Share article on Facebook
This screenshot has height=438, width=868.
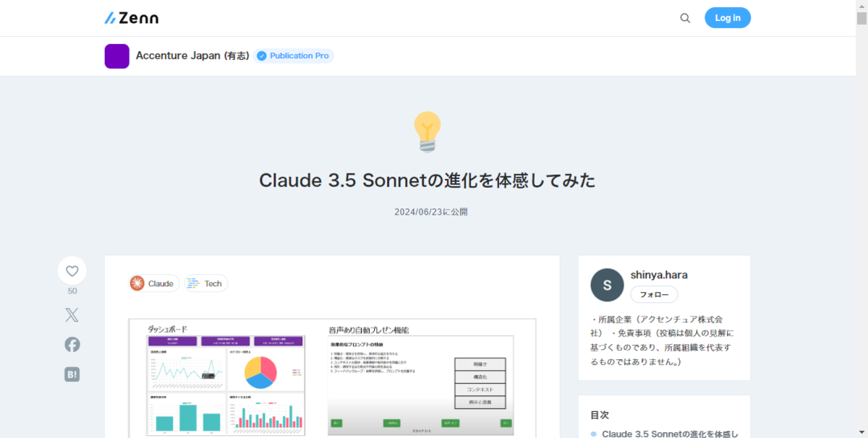pyautogui.click(x=72, y=345)
